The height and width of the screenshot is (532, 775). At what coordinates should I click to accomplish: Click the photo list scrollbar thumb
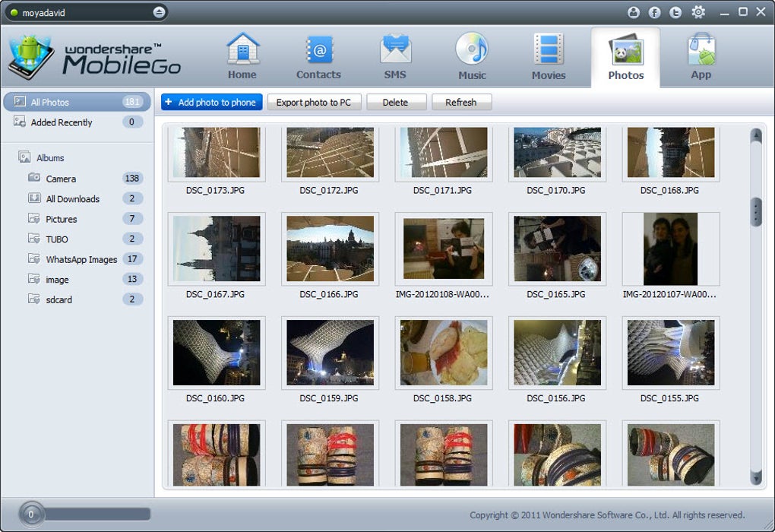click(x=756, y=212)
